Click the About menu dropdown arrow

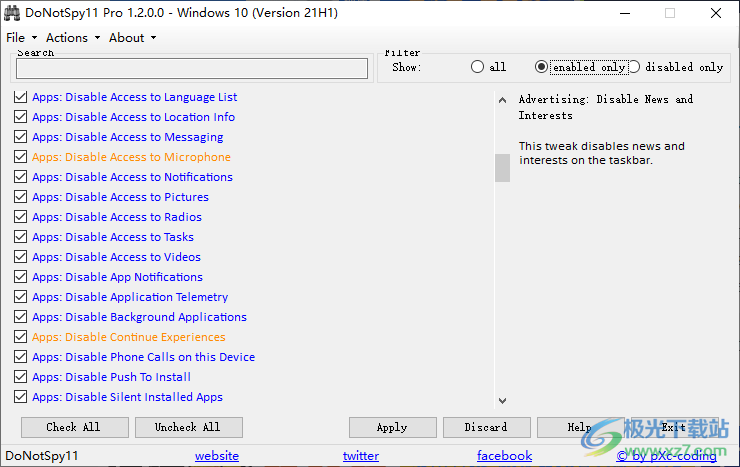pyautogui.click(x=153, y=38)
